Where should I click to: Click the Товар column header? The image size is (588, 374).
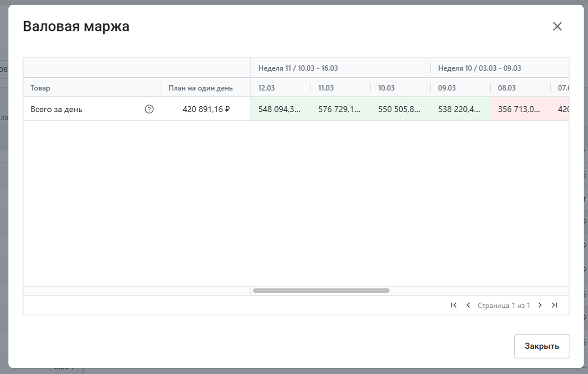(x=40, y=88)
